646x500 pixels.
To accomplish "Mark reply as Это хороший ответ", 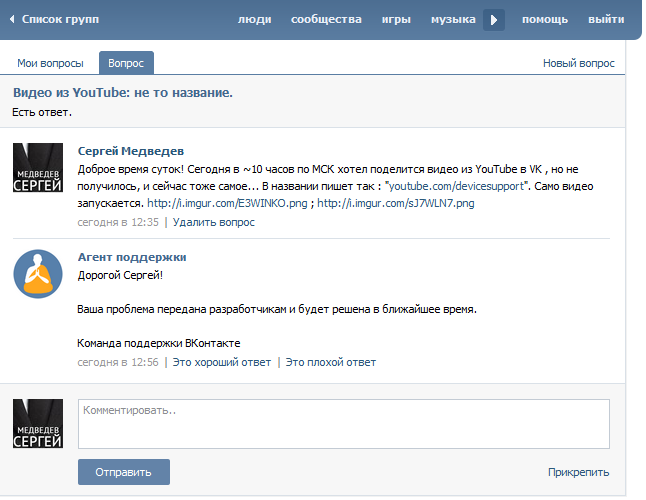I will tap(222, 362).
